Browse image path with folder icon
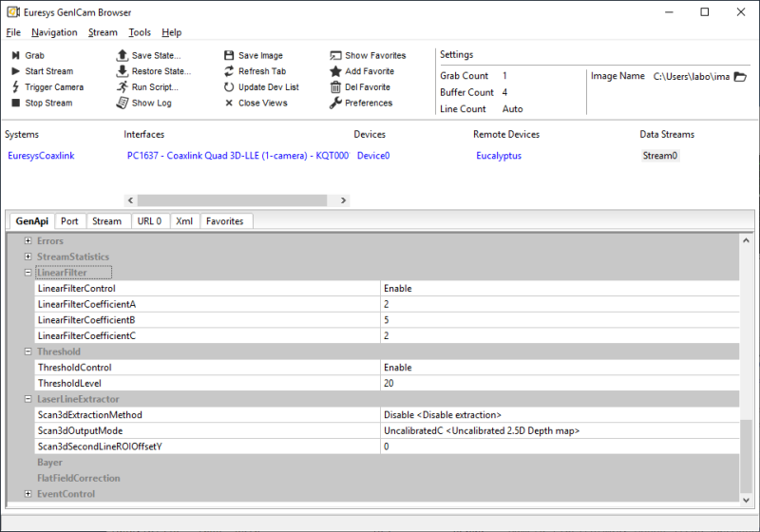Image resolution: width=760 pixels, height=532 pixels. (740, 77)
